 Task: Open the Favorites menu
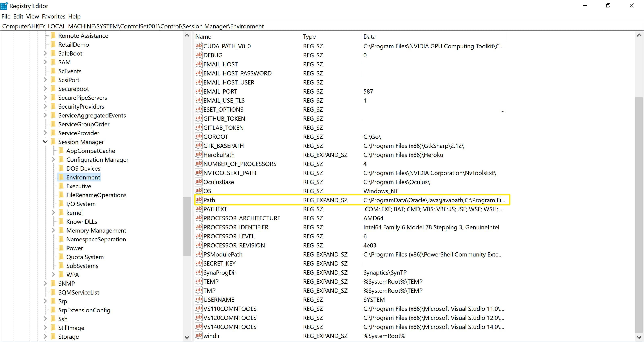[x=54, y=16]
